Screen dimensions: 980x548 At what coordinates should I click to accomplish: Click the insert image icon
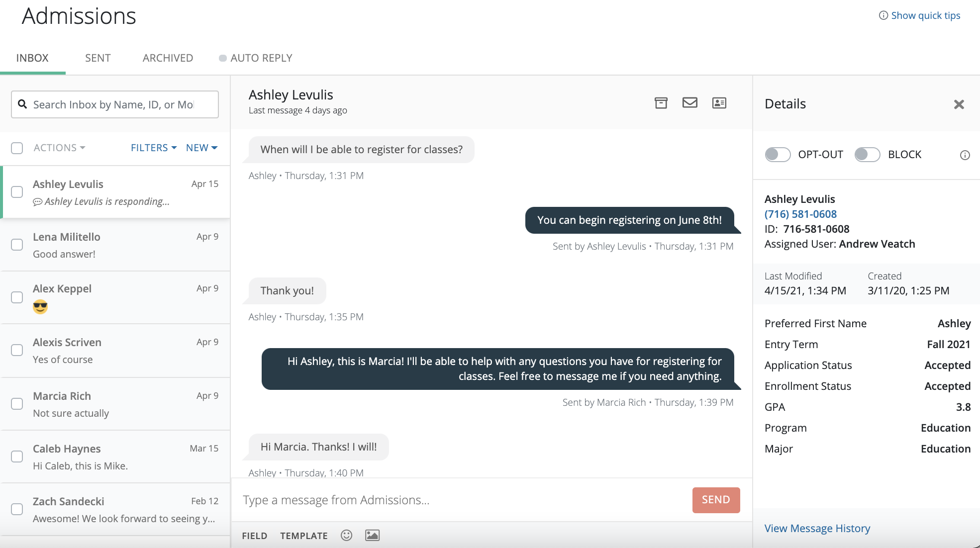[x=372, y=535]
